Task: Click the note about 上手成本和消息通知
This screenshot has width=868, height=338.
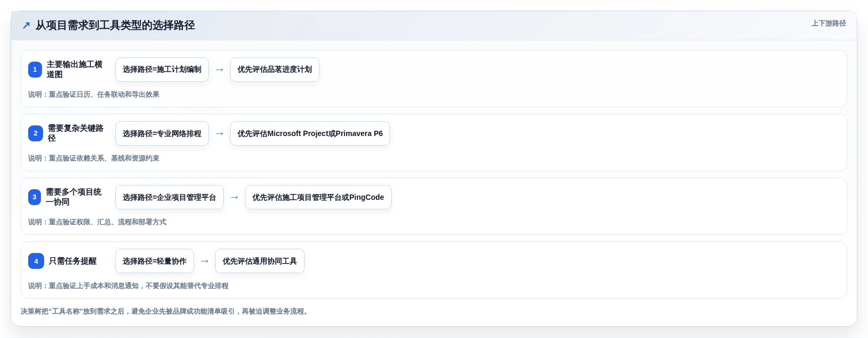Action: [x=128, y=286]
